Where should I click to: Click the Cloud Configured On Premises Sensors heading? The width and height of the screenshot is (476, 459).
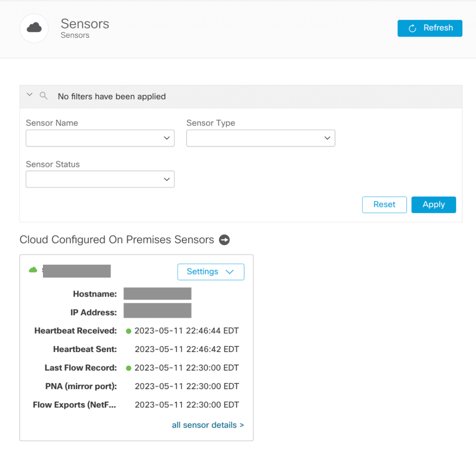coord(117,240)
